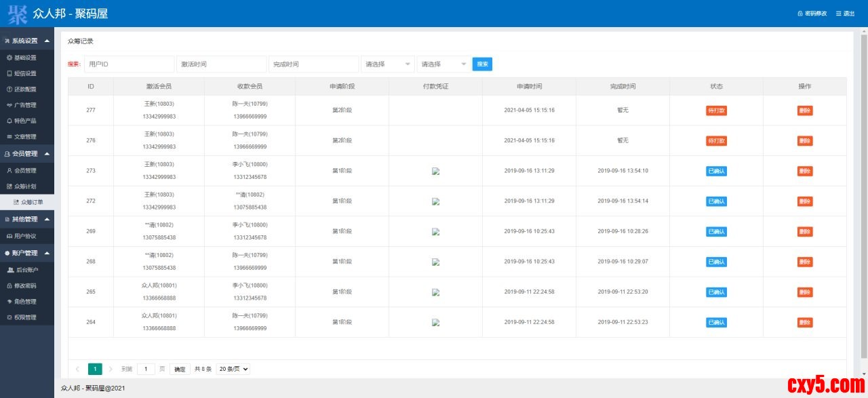Screen dimensions: 868x398
Task: Click the 短信设置 phone icon
Action: pyautogui.click(x=9, y=73)
